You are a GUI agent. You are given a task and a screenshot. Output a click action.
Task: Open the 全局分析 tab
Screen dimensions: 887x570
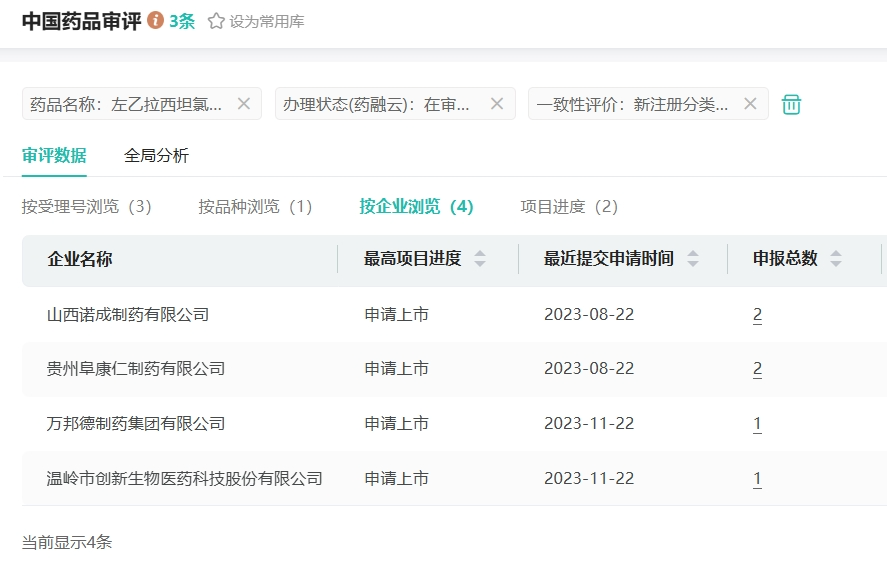[156, 155]
